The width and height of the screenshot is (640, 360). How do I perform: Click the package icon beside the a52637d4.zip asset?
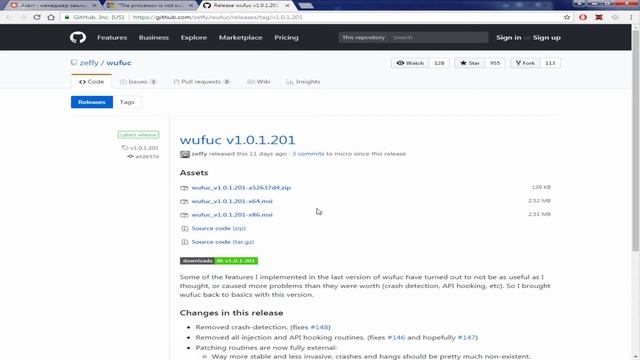click(184, 188)
